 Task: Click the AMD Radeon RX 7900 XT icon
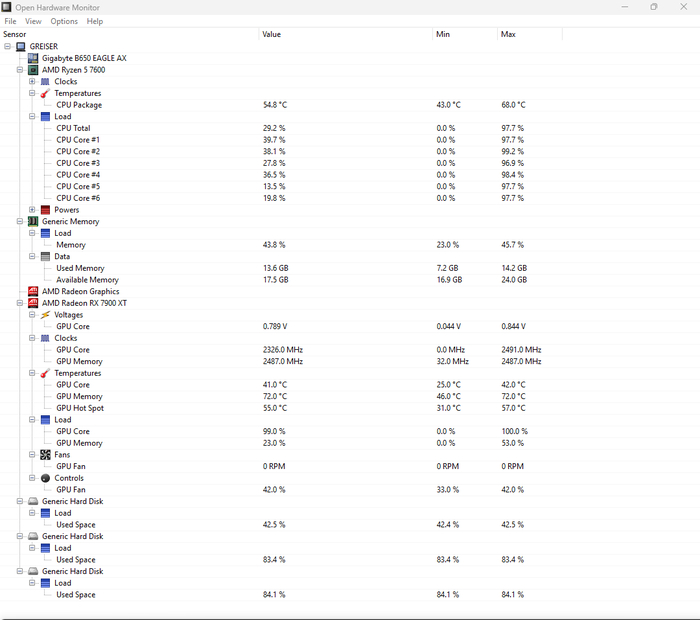(x=33, y=303)
